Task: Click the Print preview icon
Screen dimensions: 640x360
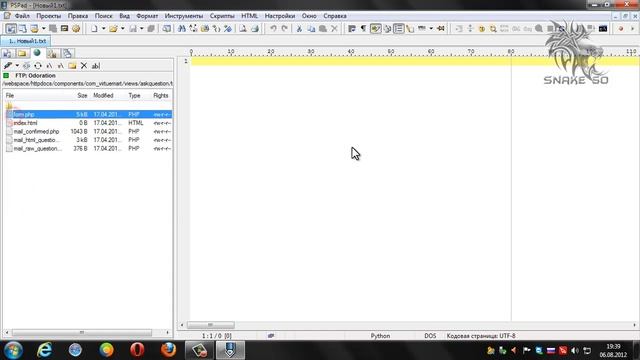Action: [243, 29]
